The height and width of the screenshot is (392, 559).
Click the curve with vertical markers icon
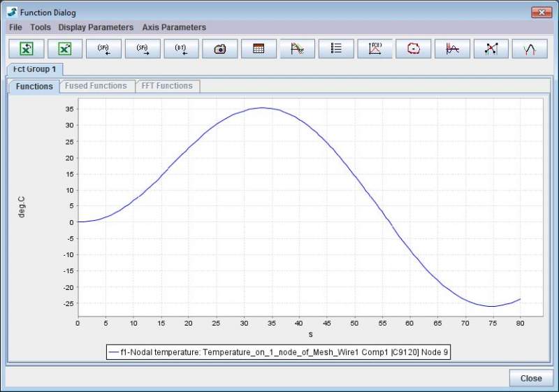tap(452, 48)
